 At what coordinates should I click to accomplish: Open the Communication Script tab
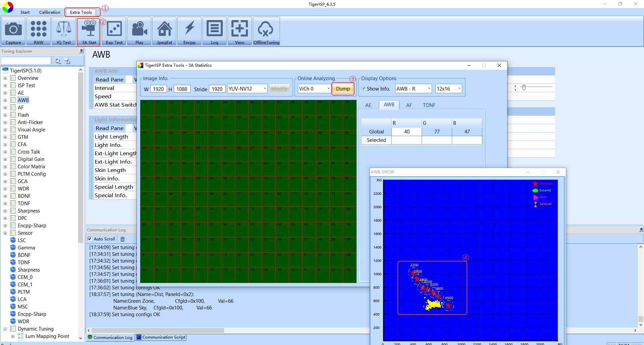(x=161, y=337)
